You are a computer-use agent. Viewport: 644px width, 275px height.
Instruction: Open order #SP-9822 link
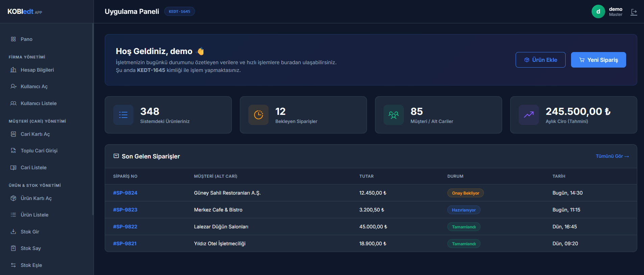click(125, 227)
